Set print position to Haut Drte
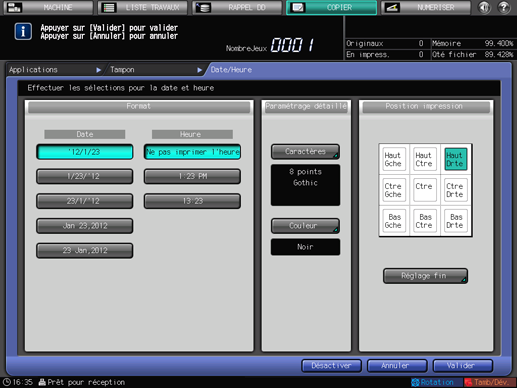517x388 pixels. [x=456, y=159]
